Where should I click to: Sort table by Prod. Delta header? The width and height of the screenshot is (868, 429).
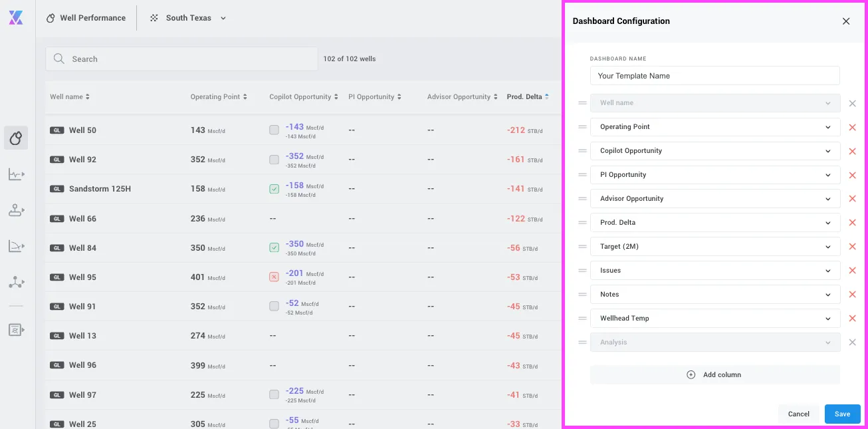(x=528, y=97)
